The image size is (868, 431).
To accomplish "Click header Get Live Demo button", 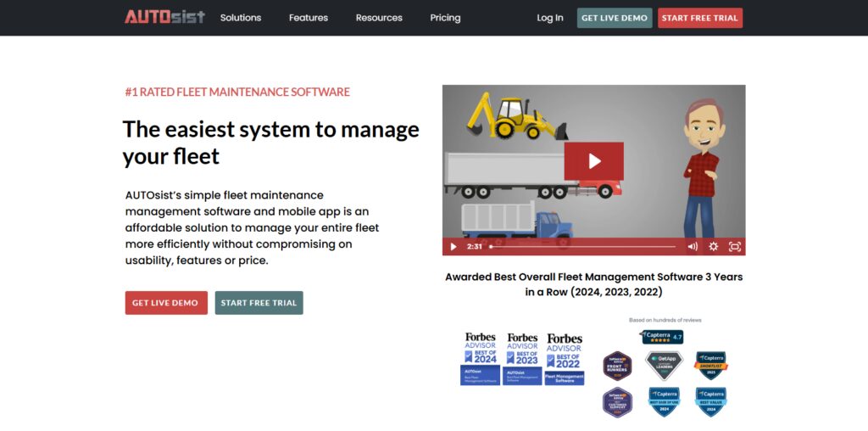I will tap(615, 18).
